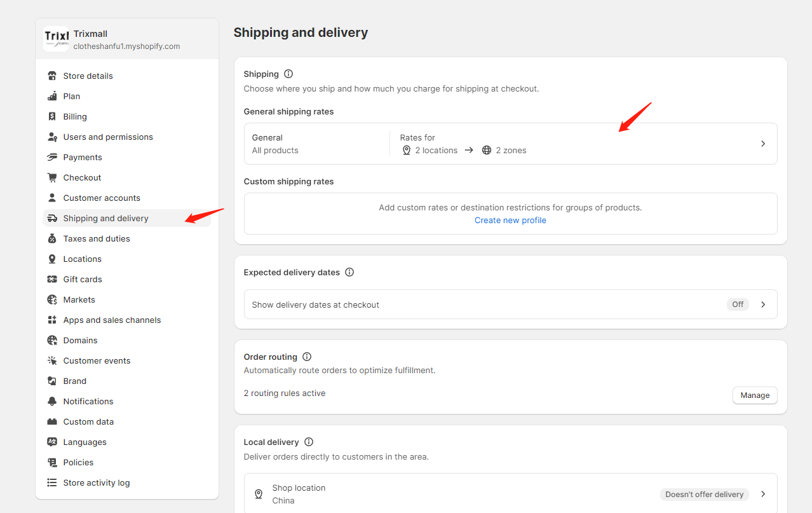Click General All products profile label
812x513 pixels.
[275, 144]
